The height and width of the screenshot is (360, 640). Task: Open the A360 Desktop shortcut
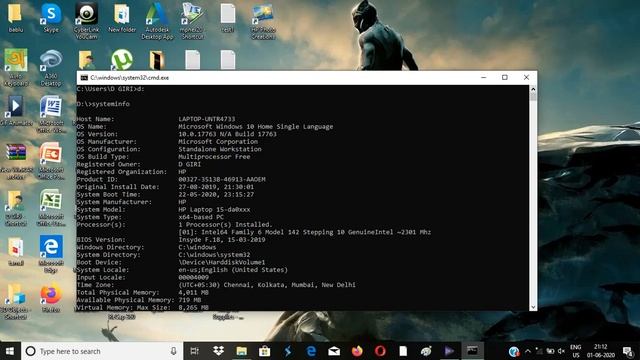(x=51, y=67)
